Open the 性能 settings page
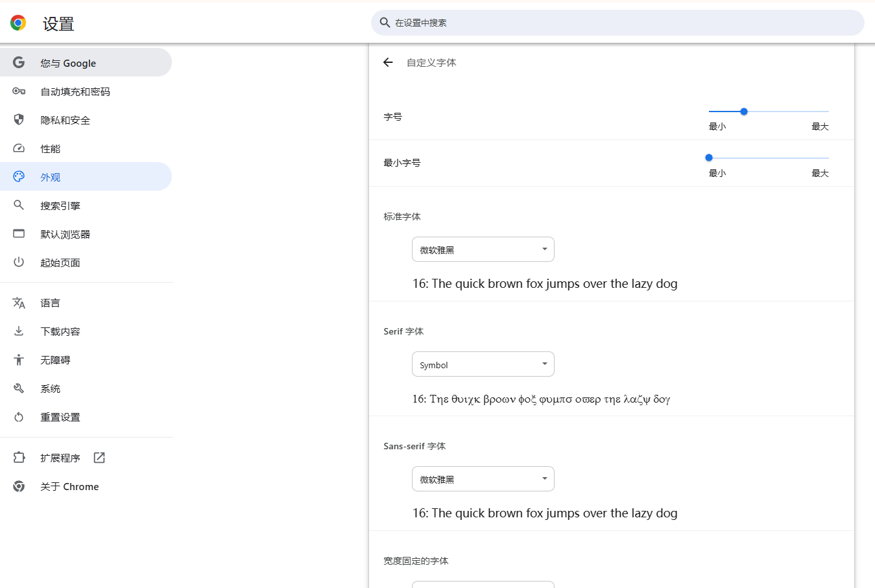Image resolution: width=875 pixels, height=588 pixels. [x=86, y=148]
